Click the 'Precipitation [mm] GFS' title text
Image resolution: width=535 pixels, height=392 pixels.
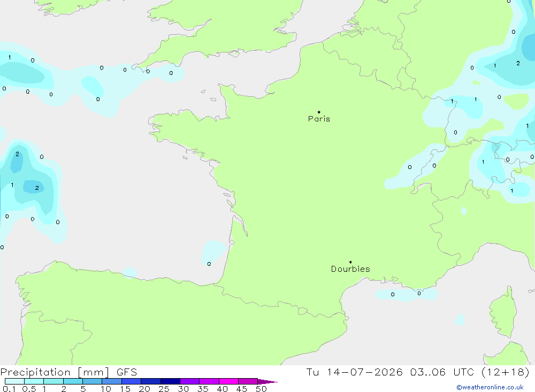(68, 372)
